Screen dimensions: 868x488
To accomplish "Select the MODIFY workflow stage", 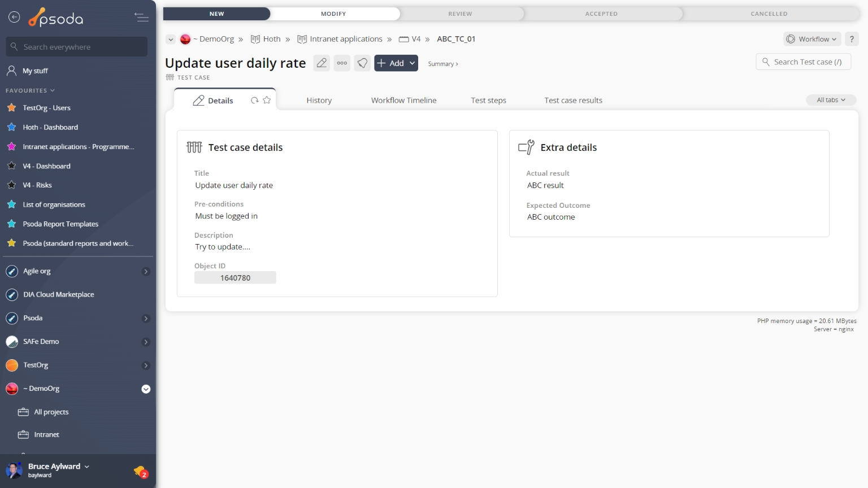I will (x=333, y=14).
